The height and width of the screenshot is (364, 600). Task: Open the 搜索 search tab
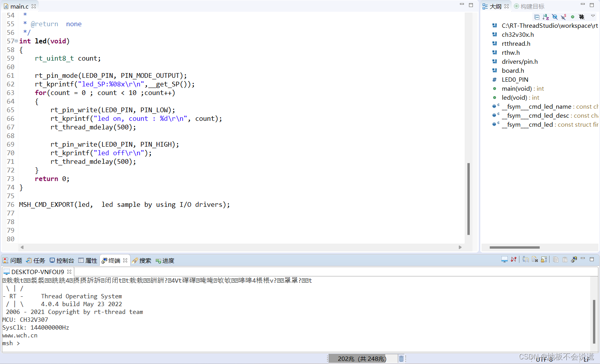[142, 260]
